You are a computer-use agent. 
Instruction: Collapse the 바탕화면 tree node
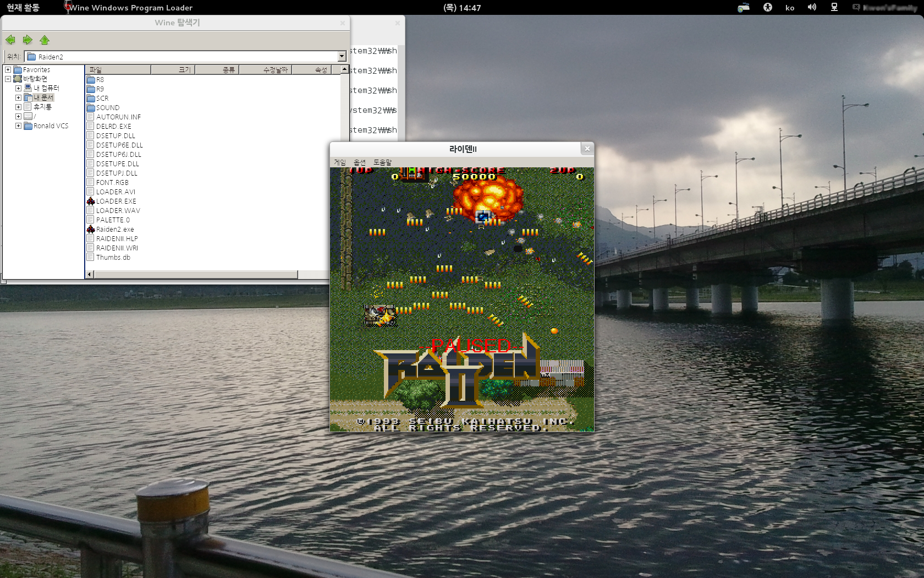[x=8, y=79]
